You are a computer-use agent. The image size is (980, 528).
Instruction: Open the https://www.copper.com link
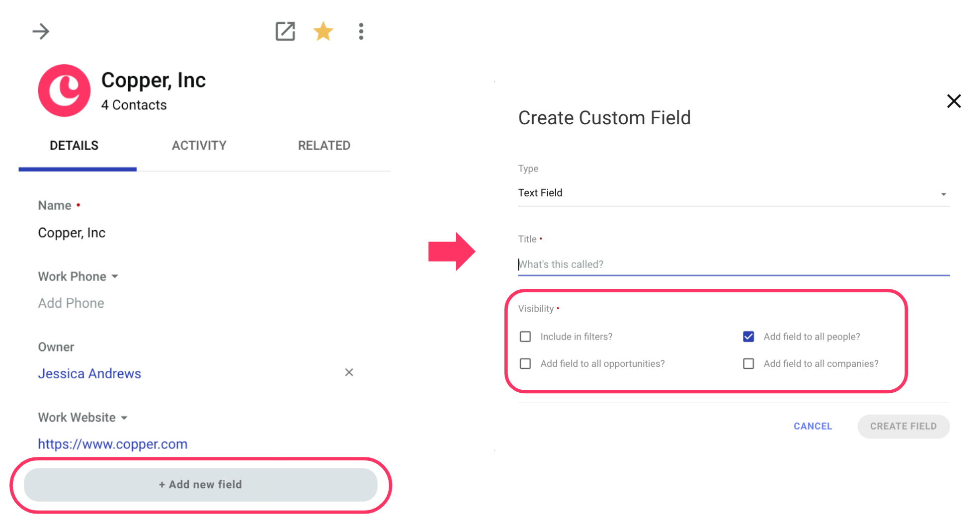[113, 444]
